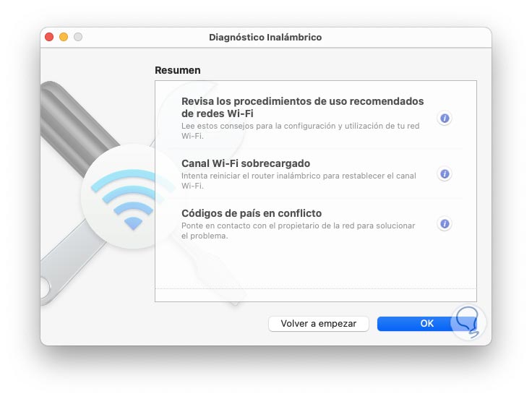Click the empty area of summary list
Image resolution: width=532 pixels, height=399 pixels.
point(316,266)
